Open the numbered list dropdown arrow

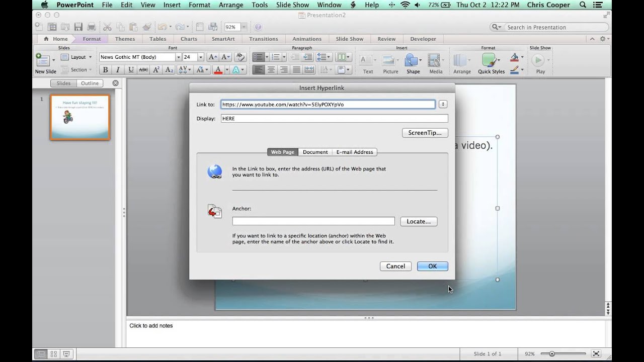(283, 57)
